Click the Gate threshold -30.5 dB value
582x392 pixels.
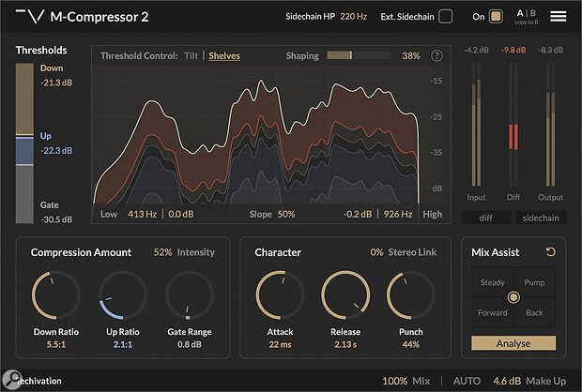coord(56,219)
